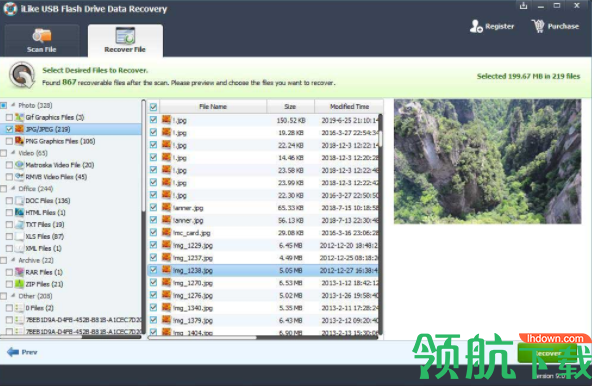Check the Gif Graphics Files checkbox

click(x=9, y=117)
